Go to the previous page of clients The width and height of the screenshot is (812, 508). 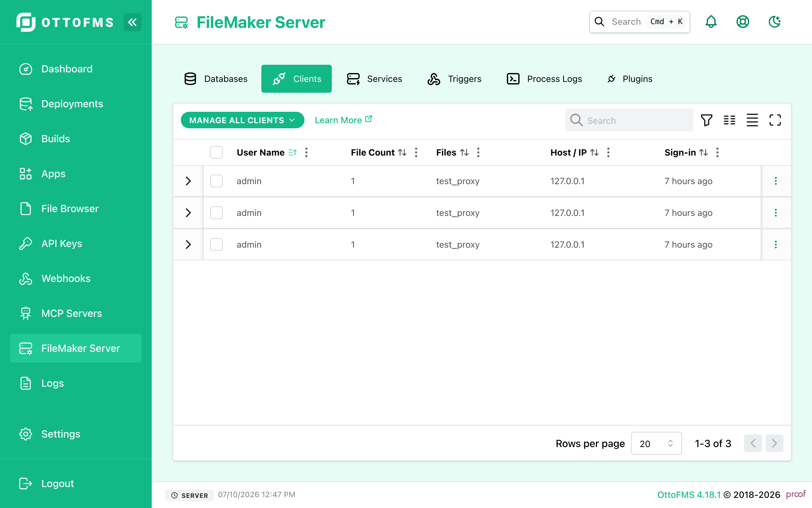pos(753,444)
